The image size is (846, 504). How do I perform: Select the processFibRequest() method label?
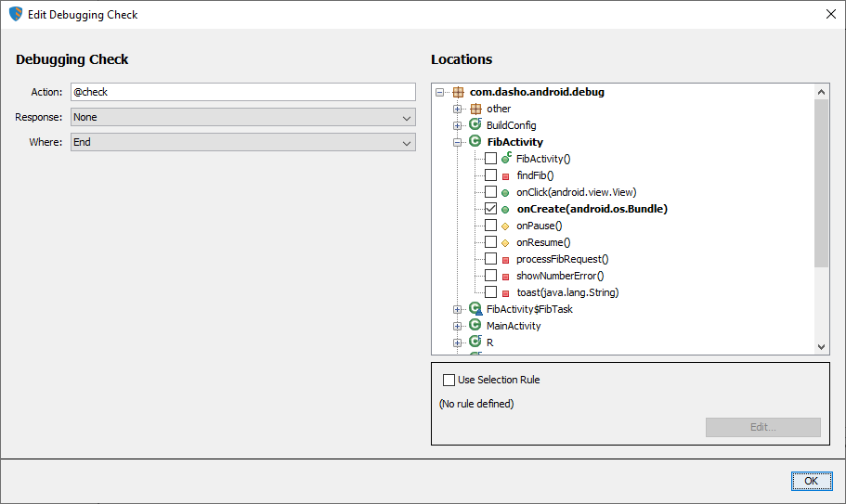(x=562, y=259)
